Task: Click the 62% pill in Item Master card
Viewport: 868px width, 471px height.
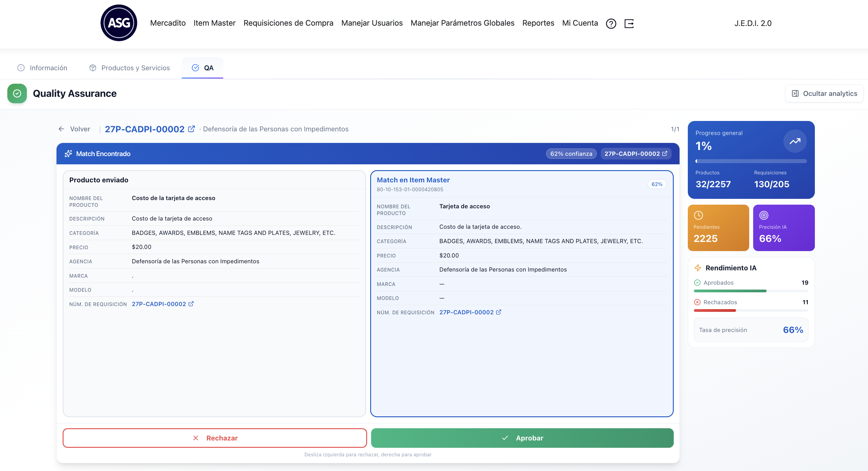Action: point(657,184)
